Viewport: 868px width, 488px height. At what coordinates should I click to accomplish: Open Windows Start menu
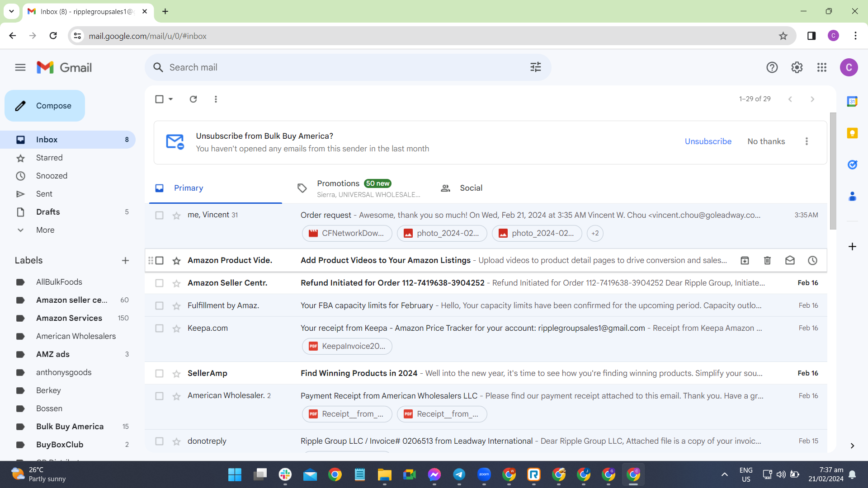(235, 474)
